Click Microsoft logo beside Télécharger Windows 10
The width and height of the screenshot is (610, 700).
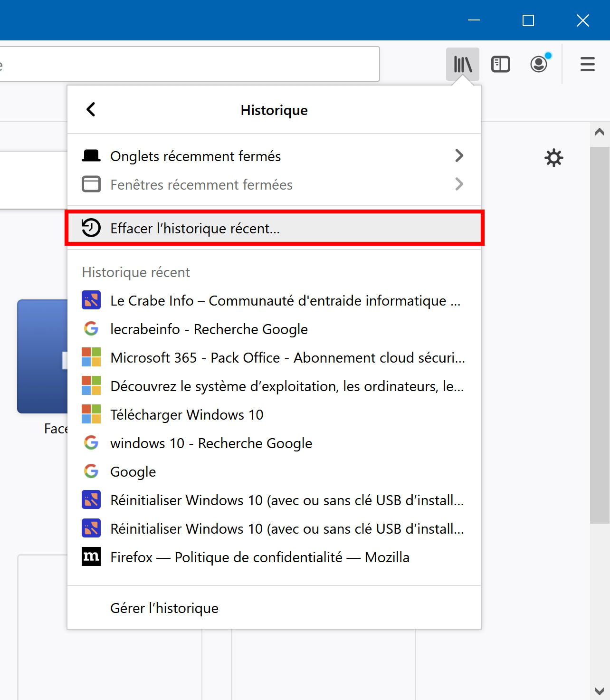[91, 414]
